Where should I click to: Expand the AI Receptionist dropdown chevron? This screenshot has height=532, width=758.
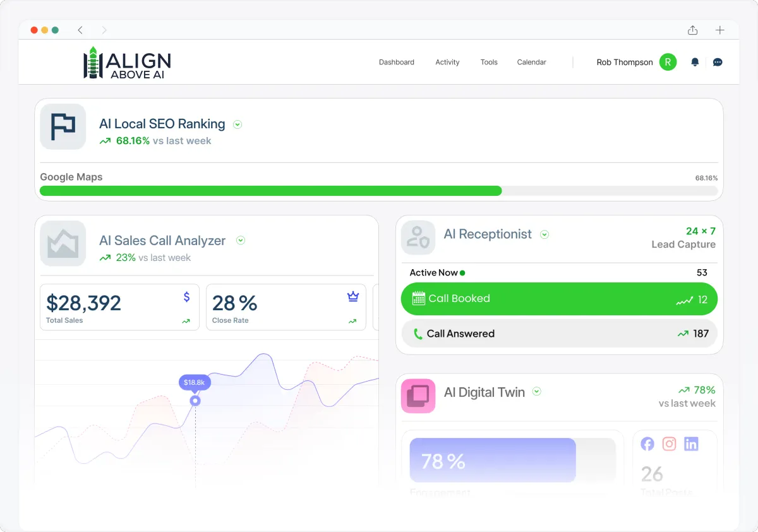544,234
